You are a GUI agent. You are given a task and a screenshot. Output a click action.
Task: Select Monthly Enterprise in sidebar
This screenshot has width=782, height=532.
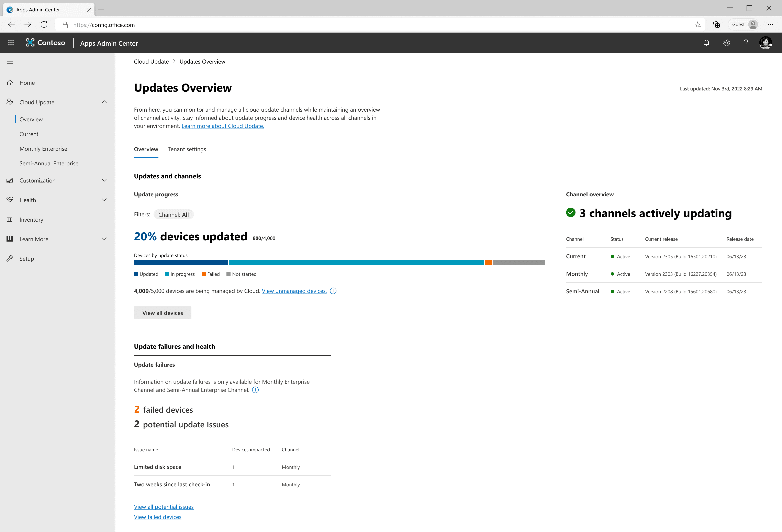coord(43,149)
